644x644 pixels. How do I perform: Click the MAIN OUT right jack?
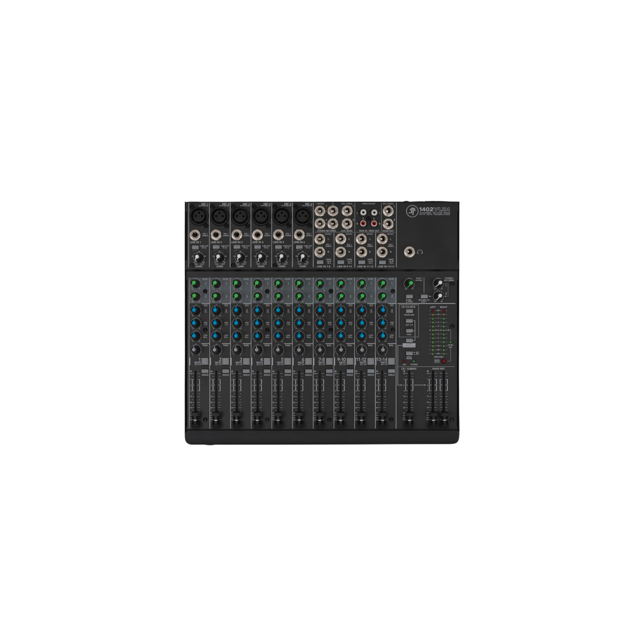pyautogui.click(x=388, y=223)
